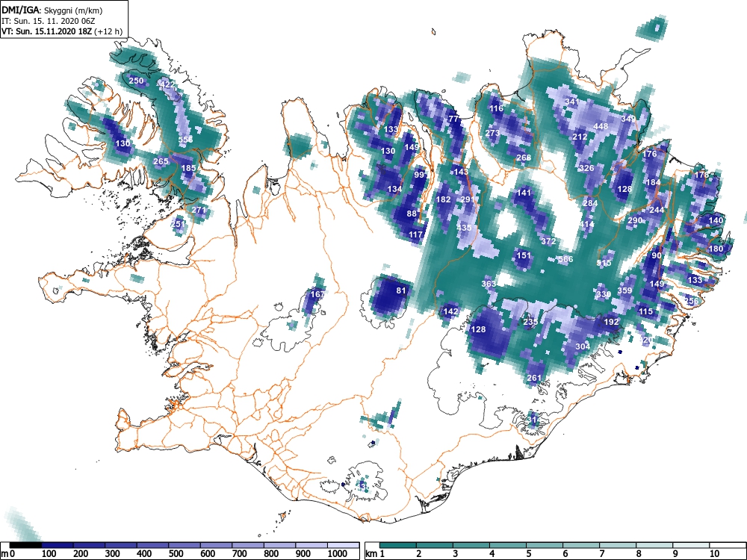Click the '5' label on the km scale
The image size is (747, 560).
[528, 554]
